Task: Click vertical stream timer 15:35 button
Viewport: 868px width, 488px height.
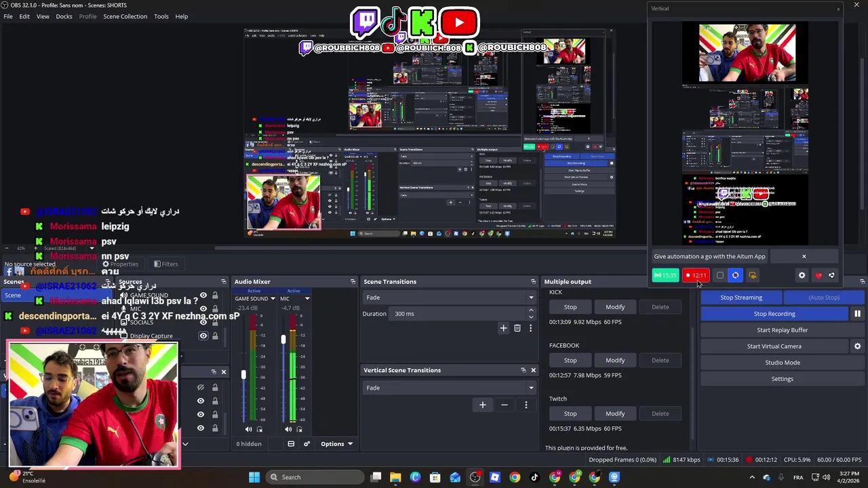Action: click(665, 275)
